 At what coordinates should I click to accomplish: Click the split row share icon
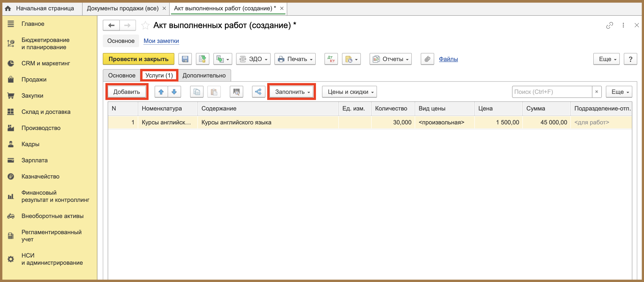pyautogui.click(x=258, y=92)
